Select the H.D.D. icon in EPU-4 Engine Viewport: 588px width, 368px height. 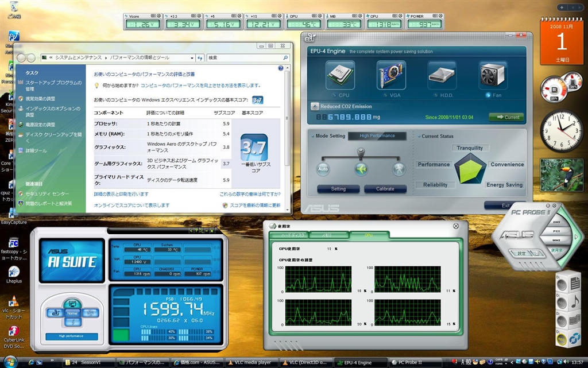(x=442, y=75)
